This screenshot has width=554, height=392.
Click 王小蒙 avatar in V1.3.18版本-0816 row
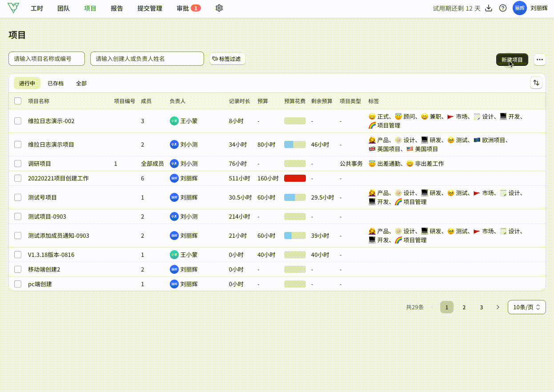[x=174, y=255]
